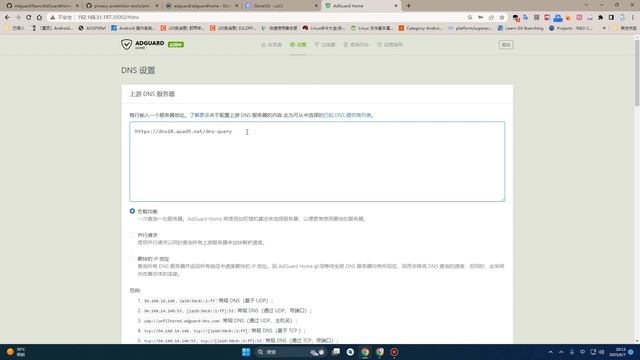
Task: Expand the system tray hidden icons chevron
Action: click(x=550, y=352)
